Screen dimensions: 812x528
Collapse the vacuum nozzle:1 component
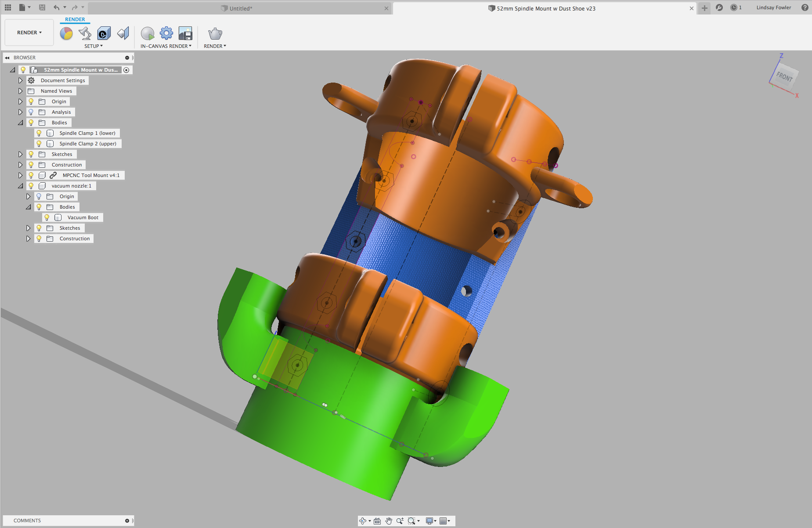[20, 186]
